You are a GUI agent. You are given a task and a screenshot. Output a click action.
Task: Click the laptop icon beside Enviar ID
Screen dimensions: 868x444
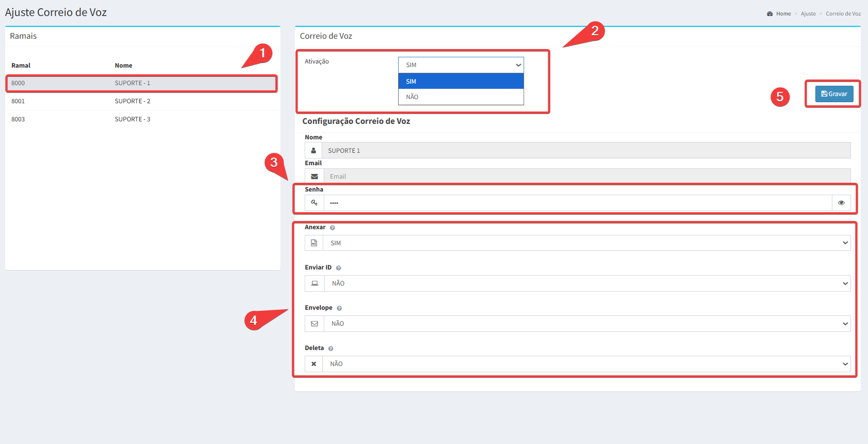314,283
